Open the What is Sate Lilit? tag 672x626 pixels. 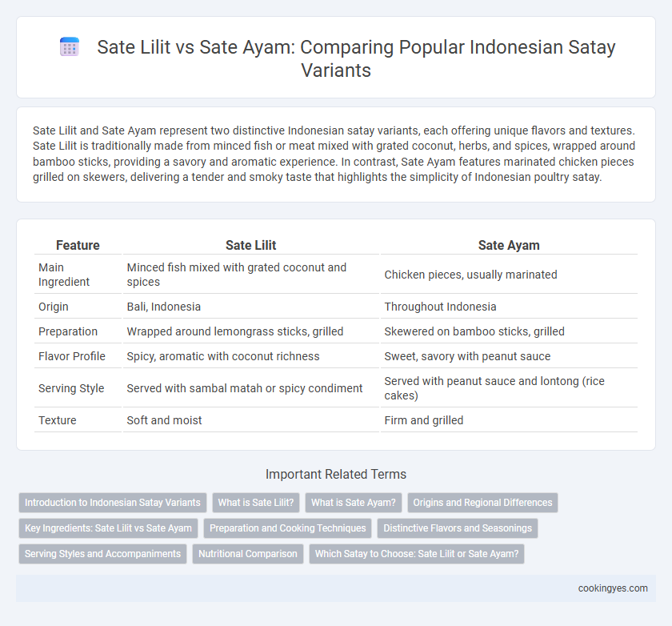click(256, 503)
